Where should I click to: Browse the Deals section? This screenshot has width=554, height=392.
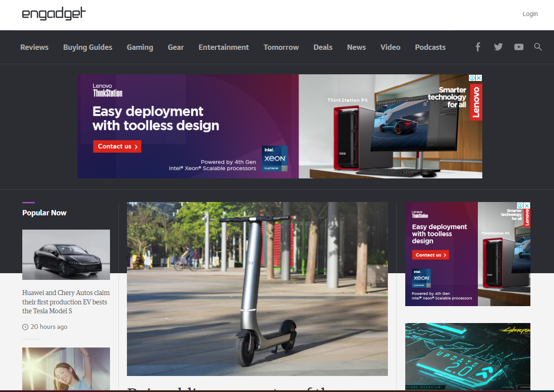pos(323,47)
